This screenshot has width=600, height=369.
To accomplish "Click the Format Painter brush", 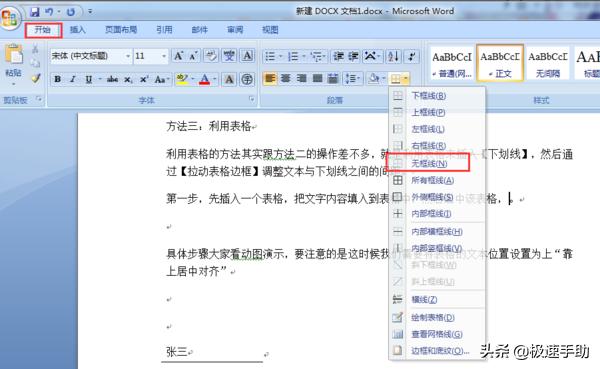I will [36, 78].
